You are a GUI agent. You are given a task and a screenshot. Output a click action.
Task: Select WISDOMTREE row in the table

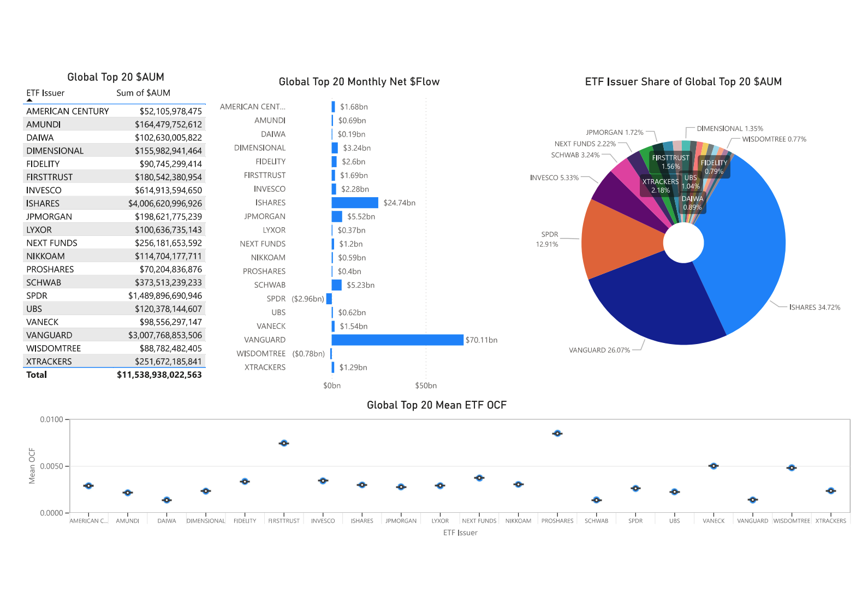[x=115, y=348]
